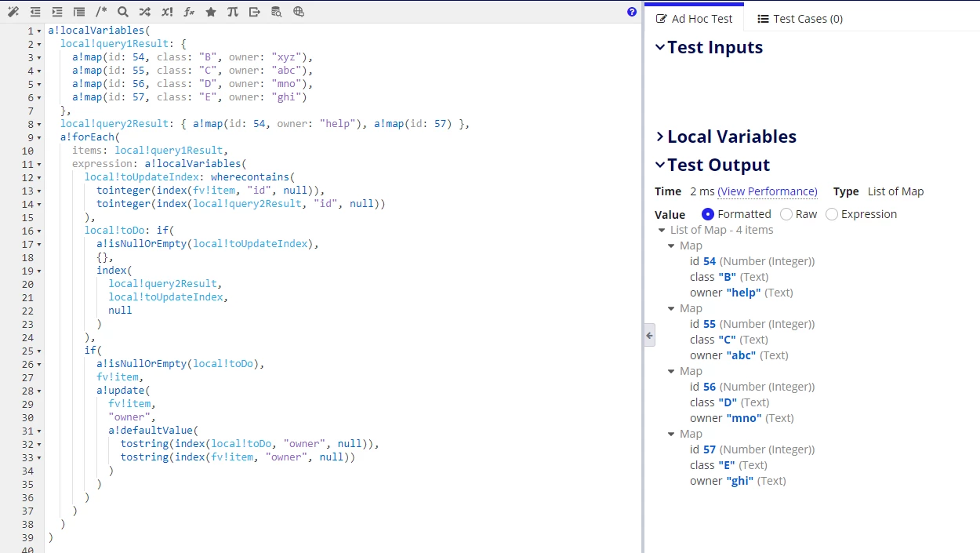Image resolution: width=980 pixels, height=553 pixels.
Task: Collapse the Map node containing id 55
Action: coord(671,308)
